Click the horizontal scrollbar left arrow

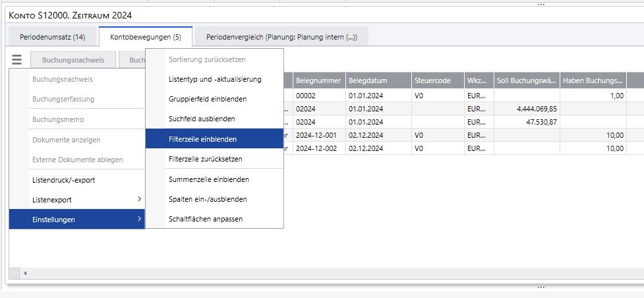25,273
